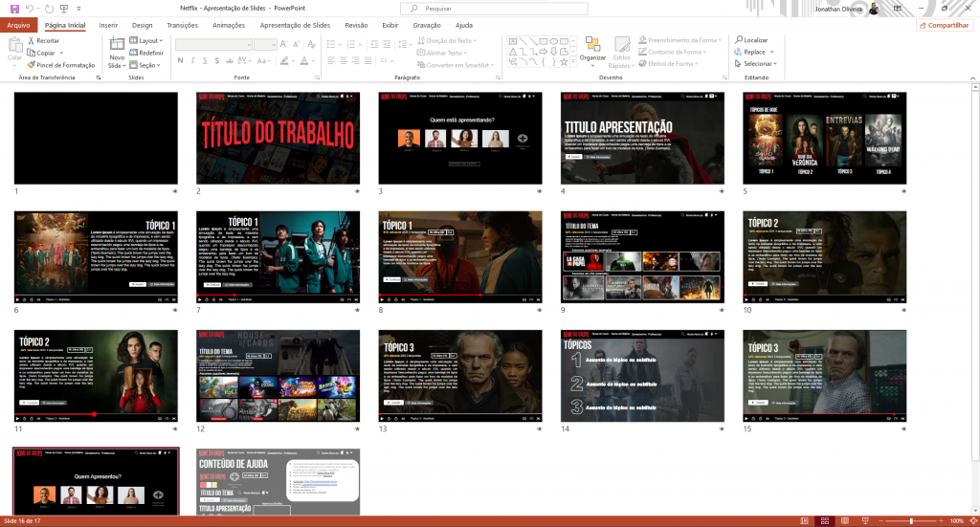Click the Redefinir slide button
This screenshot has width=980, height=527.
146,53
